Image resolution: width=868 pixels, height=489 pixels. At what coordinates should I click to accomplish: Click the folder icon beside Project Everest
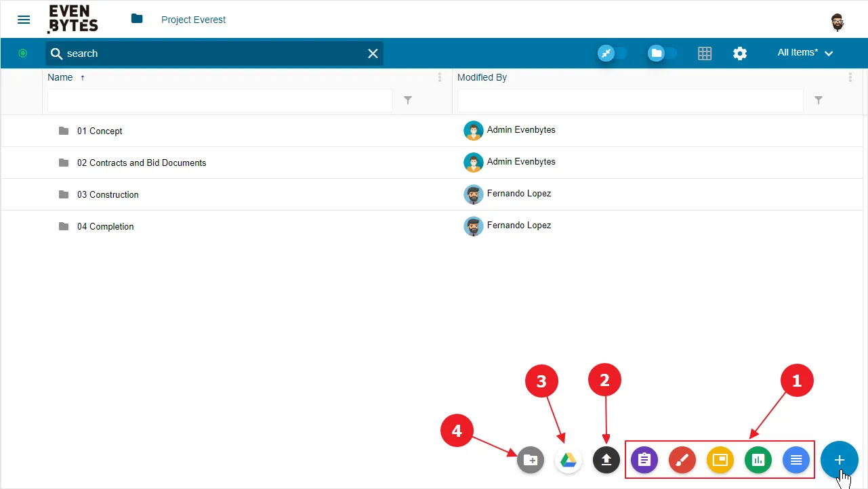(137, 19)
